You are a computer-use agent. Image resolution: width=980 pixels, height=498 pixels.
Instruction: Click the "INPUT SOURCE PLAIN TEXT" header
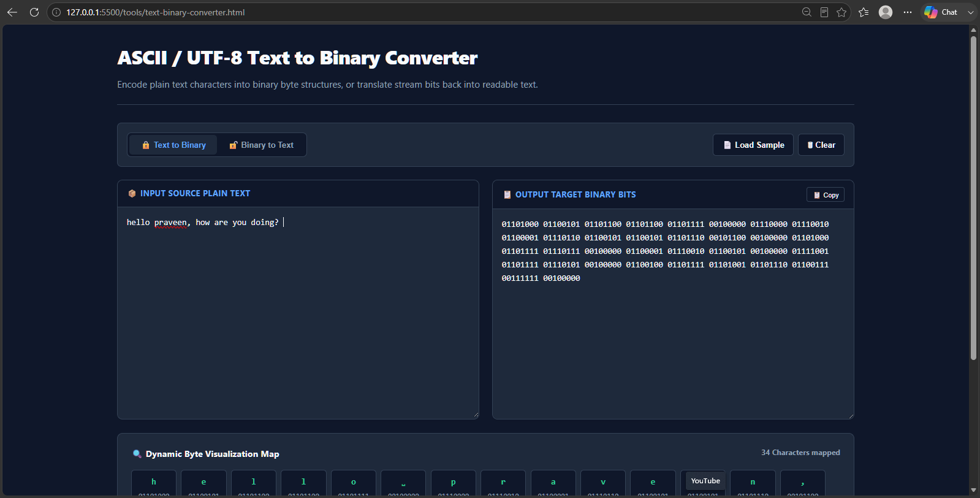(x=195, y=193)
